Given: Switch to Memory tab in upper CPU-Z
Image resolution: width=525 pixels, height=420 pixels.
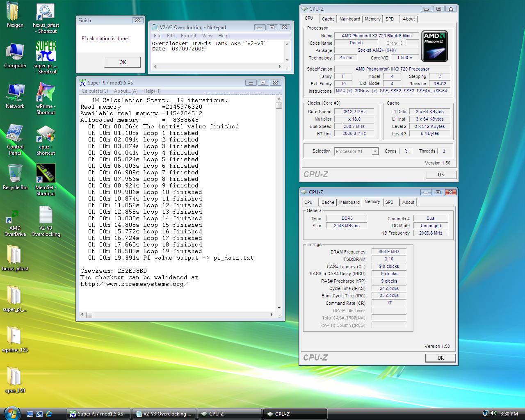Looking at the screenshot, I should point(372,19).
